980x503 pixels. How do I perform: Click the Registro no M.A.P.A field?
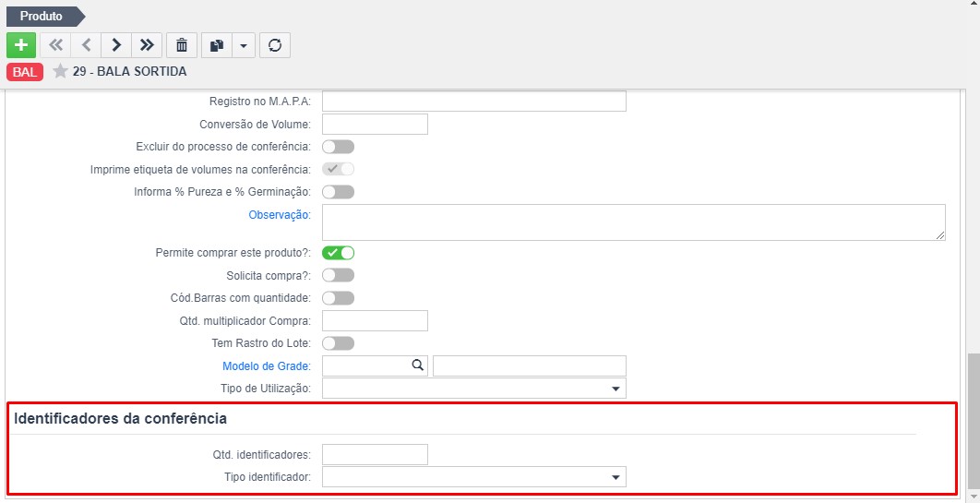pyautogui.click(x=473, y=102)
